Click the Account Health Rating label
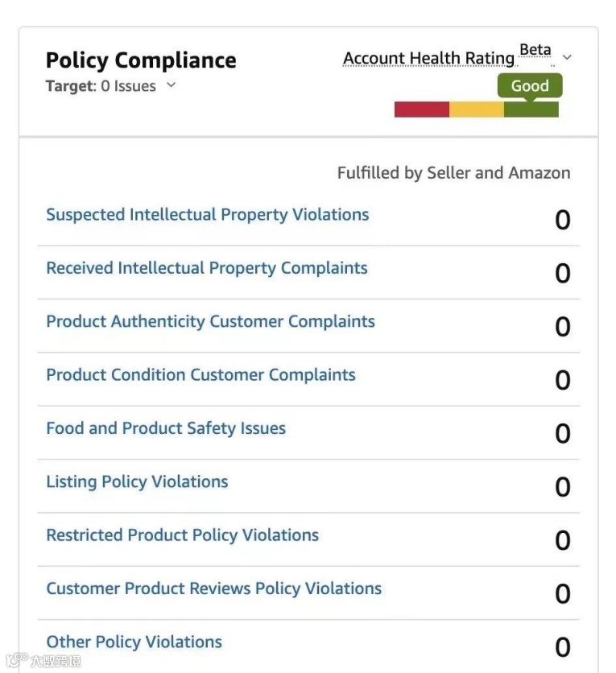Screen dimensions: 616x673 (428, 59)
